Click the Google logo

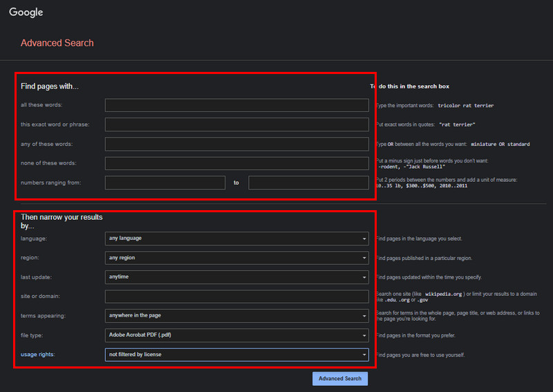pos(26,12)
